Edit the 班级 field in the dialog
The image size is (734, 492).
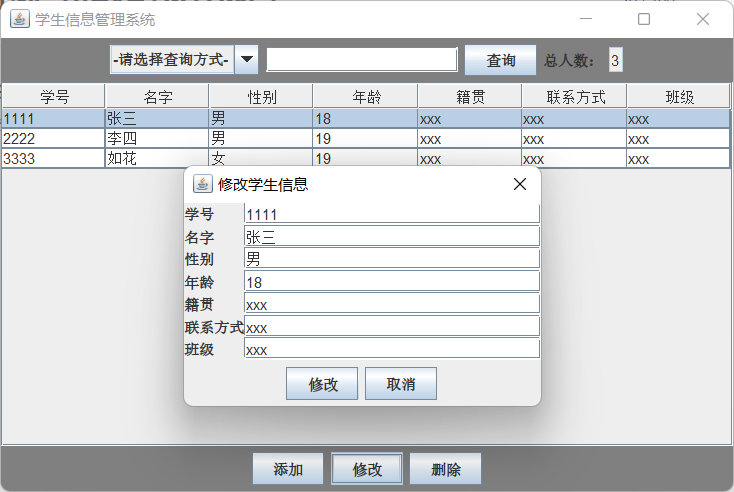392,349
